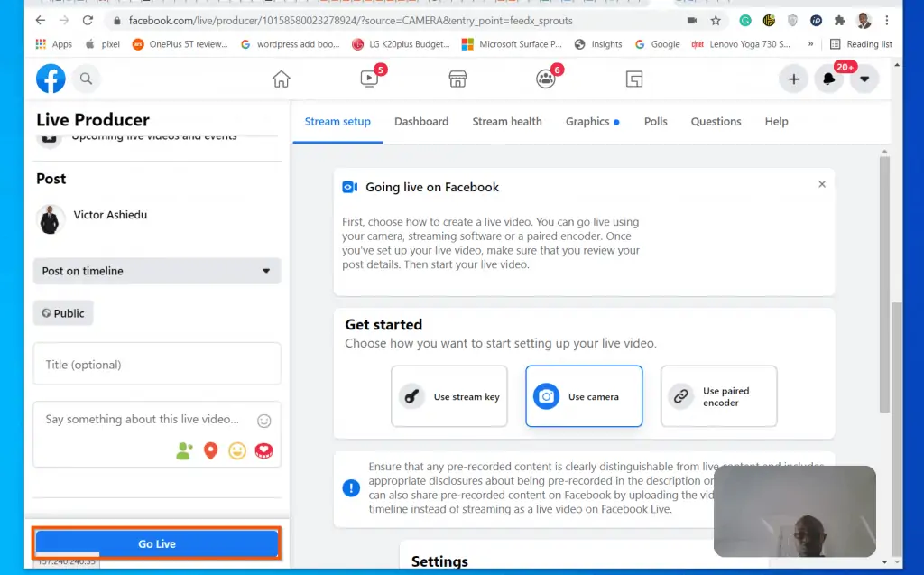The height and width of the screenshot is (575, 924).
Task: Click the Title (optional) field
Action: click(157, 364)
